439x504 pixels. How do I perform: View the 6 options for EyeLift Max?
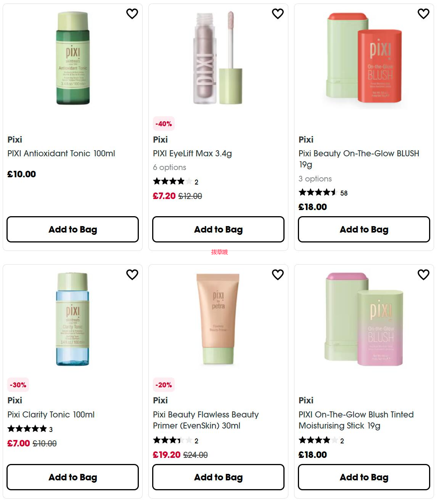click(x=169, y=167)
